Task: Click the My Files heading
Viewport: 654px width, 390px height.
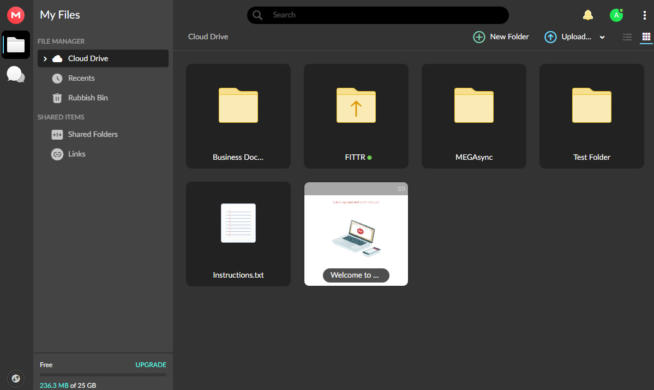Action: pyautogui.click(x=60, y=15)
